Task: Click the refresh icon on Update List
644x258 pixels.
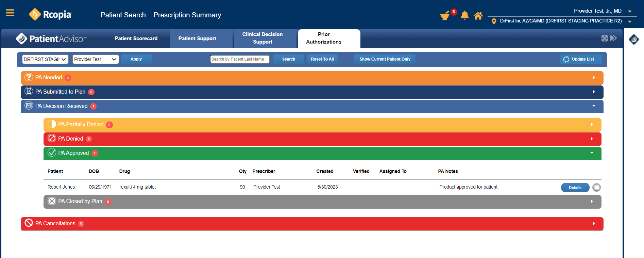Action: [x=566, y=59]
